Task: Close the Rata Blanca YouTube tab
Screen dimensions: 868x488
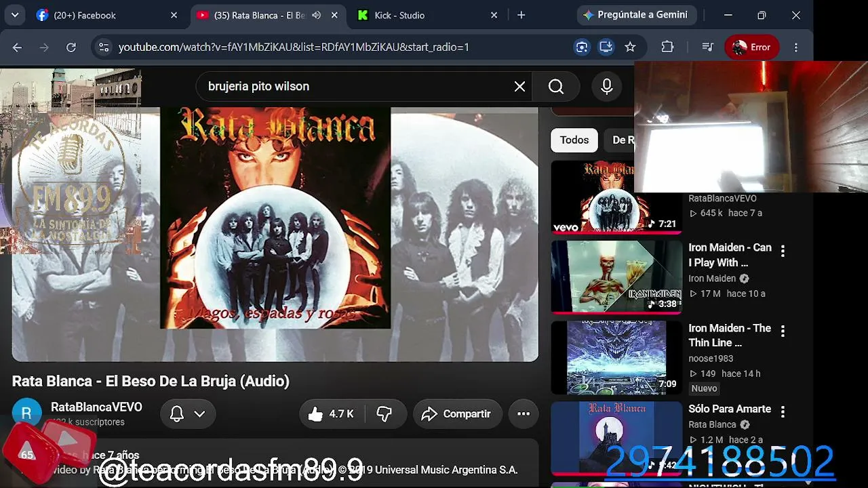Action: (334, 15)
